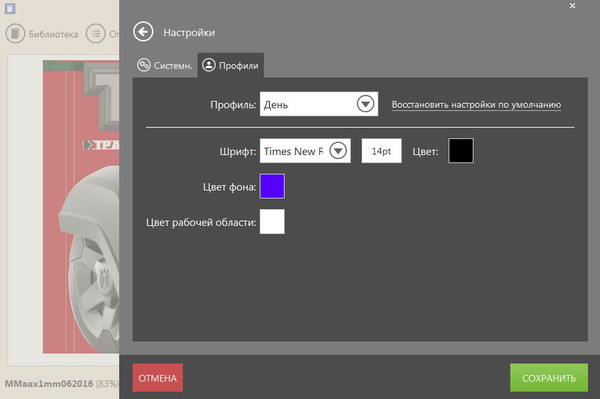Image resolution: width=600 pixels, height=399 pixels.
Task: Select the Профили tab
Action: [230, 65]
